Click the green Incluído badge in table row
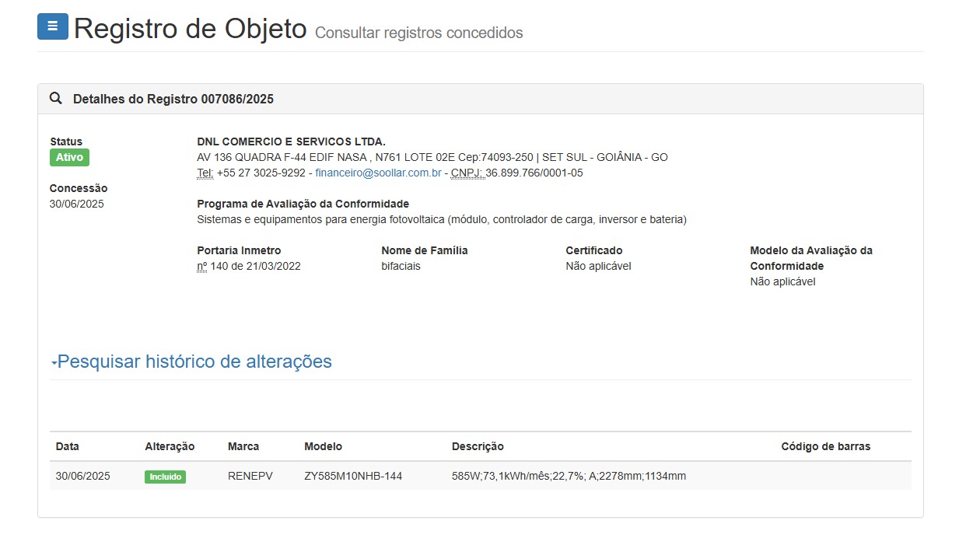Screen dimensions: 980x545 coord(165,477)
